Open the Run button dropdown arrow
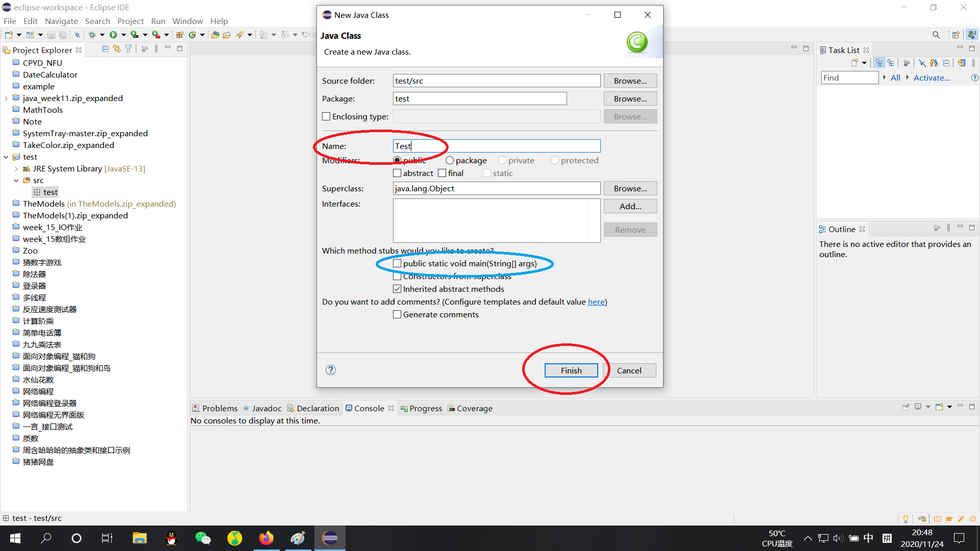The image size is (980, 551). pos(124,35)
